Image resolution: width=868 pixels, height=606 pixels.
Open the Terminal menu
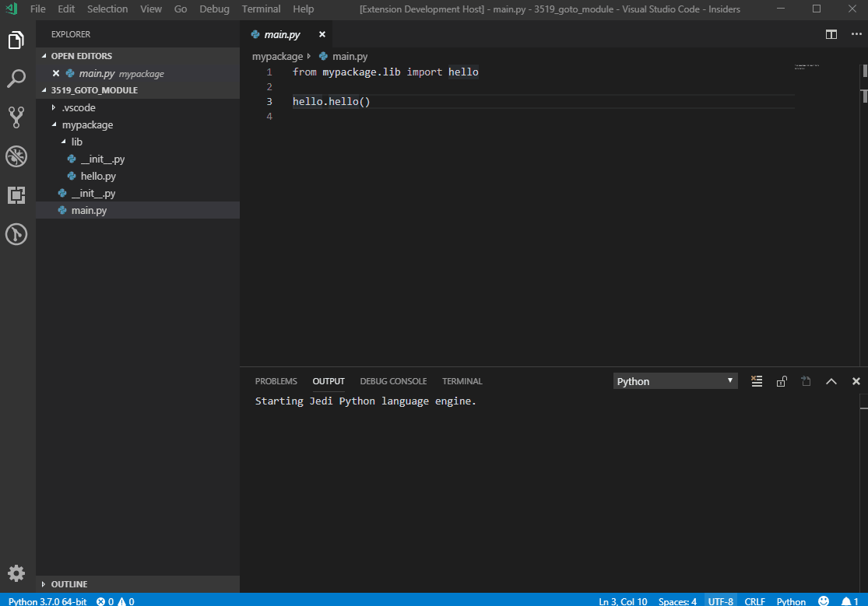pos(262,9)
